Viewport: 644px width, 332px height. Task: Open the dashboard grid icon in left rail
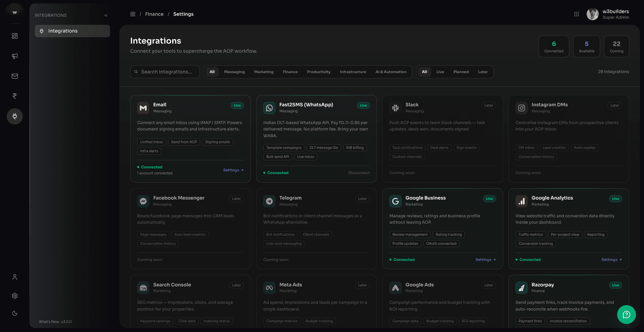point(15,36)
